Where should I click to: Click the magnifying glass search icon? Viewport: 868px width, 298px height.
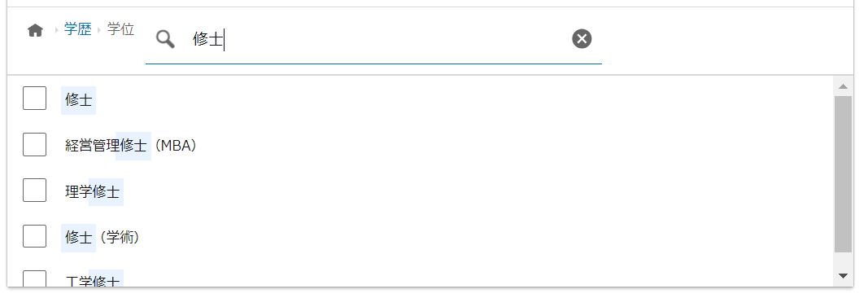pyautogui.click(x=165, y=39)
